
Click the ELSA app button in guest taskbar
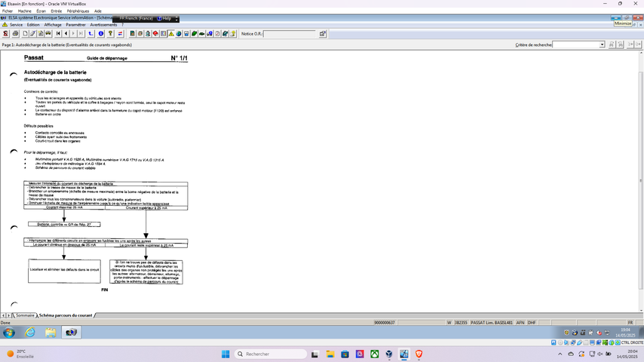[71, 332]
